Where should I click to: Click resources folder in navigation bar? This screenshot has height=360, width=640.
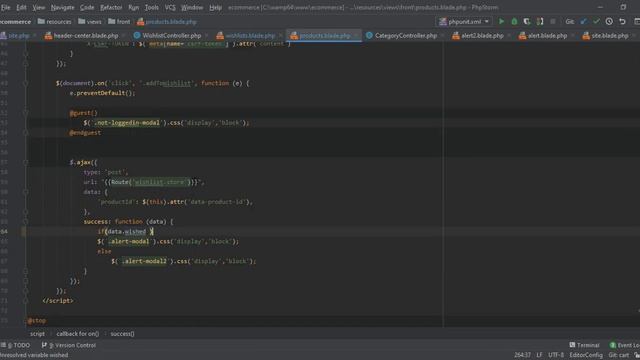tap(54, 22)
